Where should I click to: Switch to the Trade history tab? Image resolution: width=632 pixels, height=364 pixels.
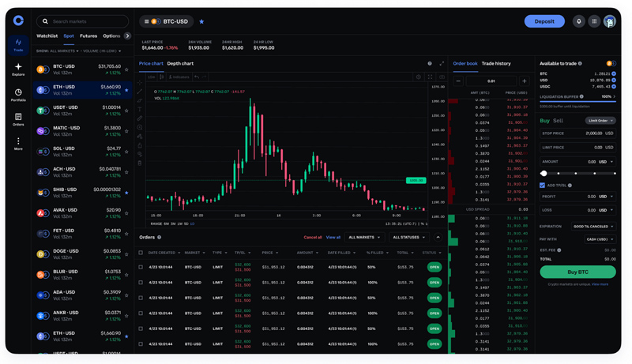[496, 63]
